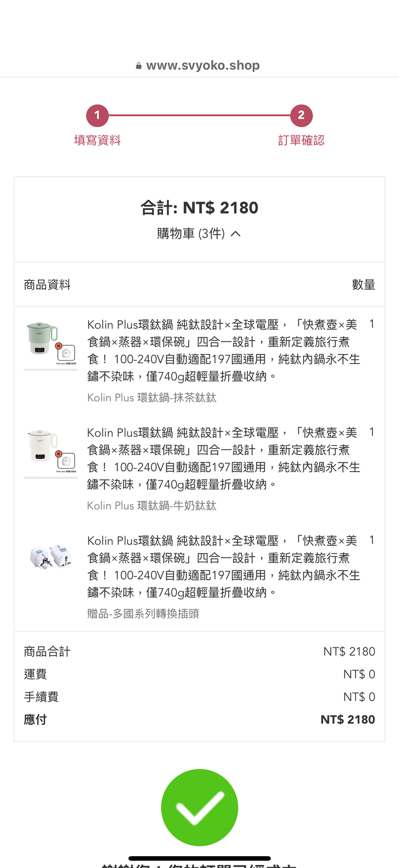Viewport: 399px width, 868px height.
Task: Tap the lock icon beside the URL
Action: tap(139, 66)
